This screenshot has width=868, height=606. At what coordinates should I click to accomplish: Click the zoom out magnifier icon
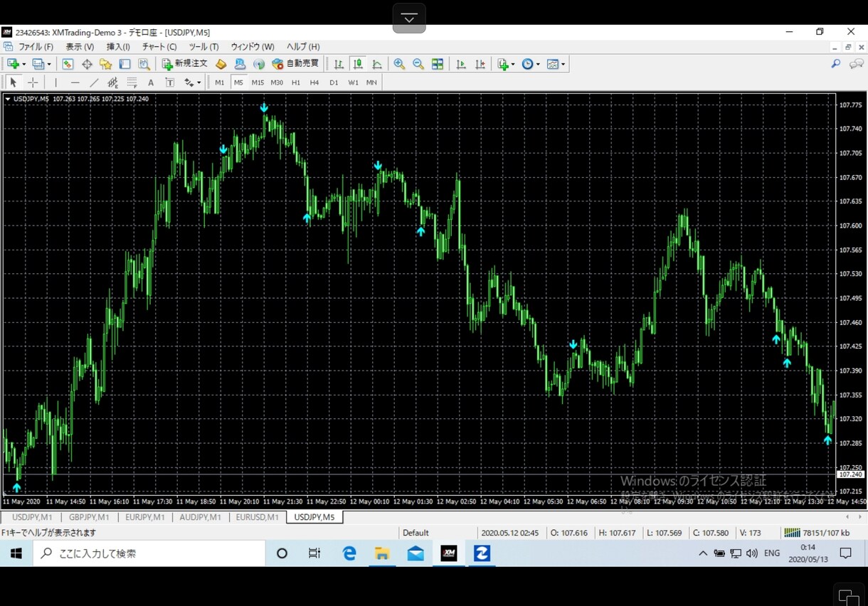click(x=418, y=64)
